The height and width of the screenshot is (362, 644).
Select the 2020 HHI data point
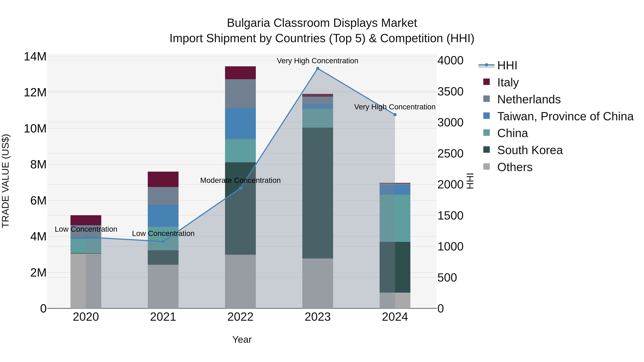tap(86, 237)
